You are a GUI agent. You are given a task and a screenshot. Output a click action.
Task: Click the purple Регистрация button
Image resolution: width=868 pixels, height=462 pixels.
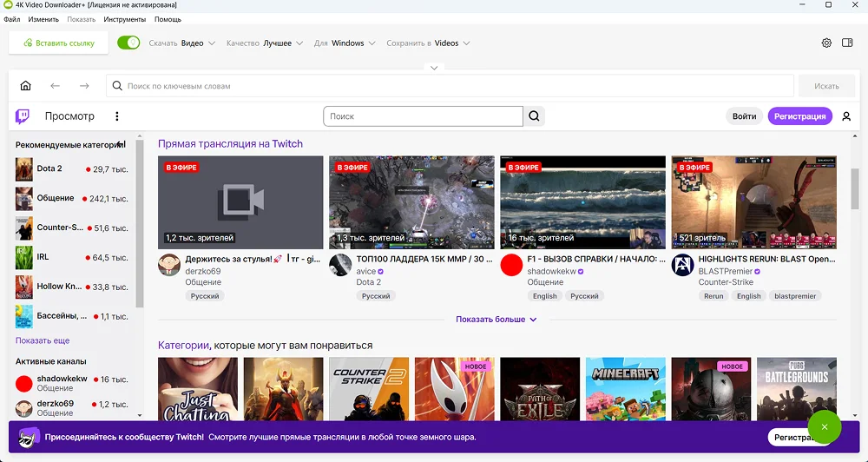click(800, 116)
